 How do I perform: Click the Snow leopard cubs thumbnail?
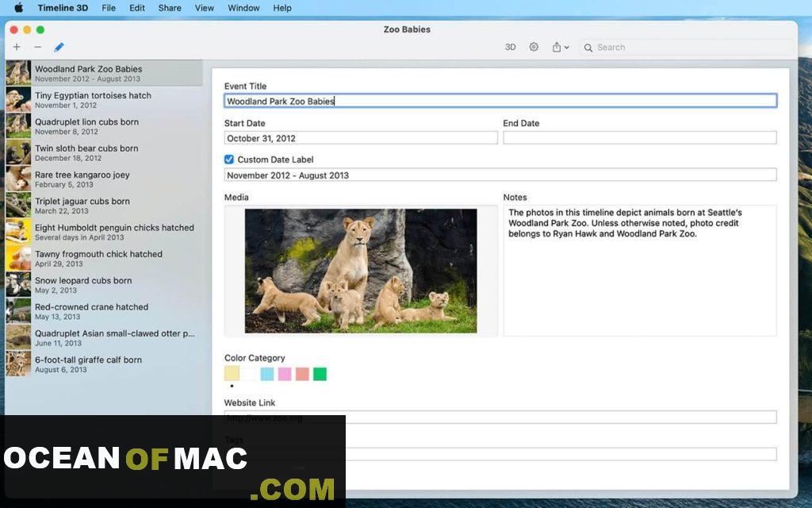[x=19, y=285]
